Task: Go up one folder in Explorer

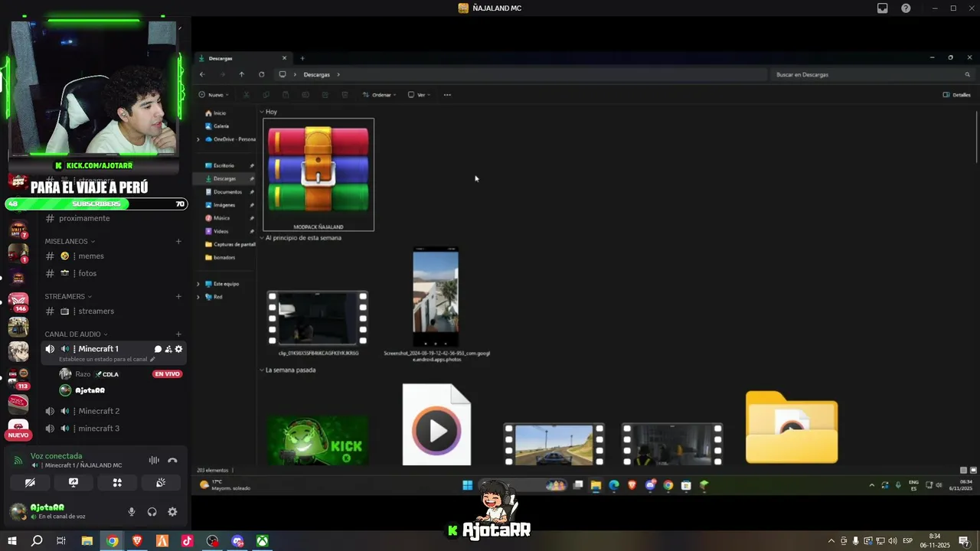Action: 241,74
